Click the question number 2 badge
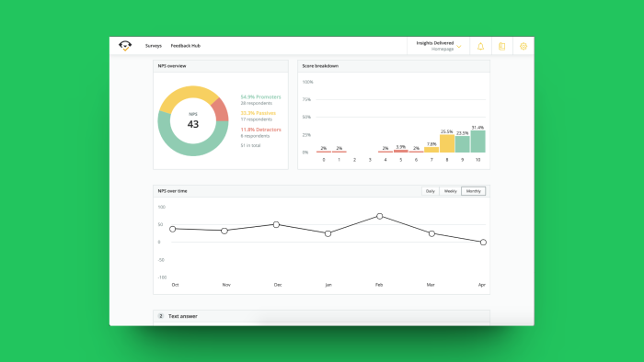This screenshot has width=644, height=362. point(161,316)
